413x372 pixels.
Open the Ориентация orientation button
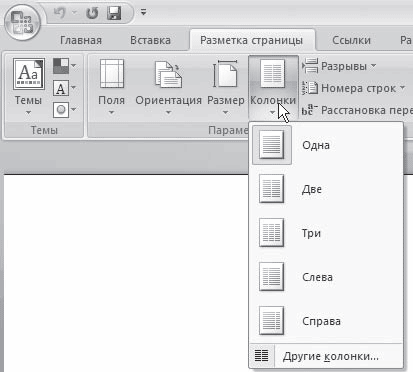[x=168, y=87]
